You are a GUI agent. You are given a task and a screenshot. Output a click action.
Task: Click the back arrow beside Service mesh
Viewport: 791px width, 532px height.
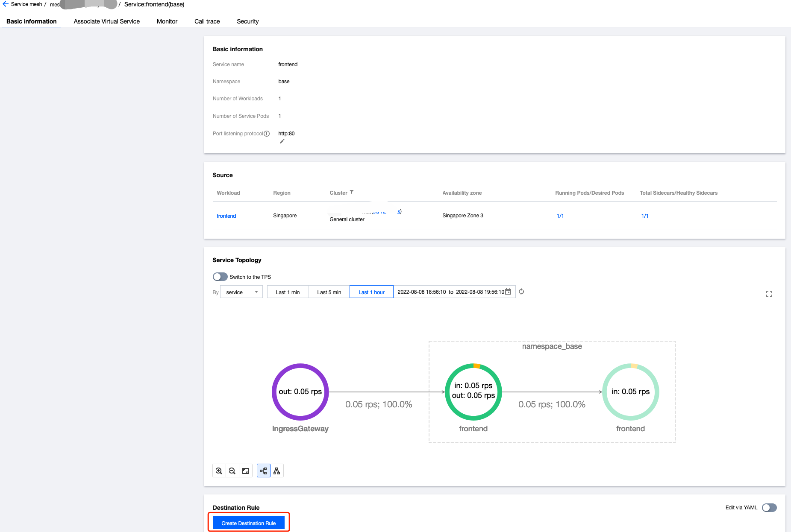pos(6,4)
